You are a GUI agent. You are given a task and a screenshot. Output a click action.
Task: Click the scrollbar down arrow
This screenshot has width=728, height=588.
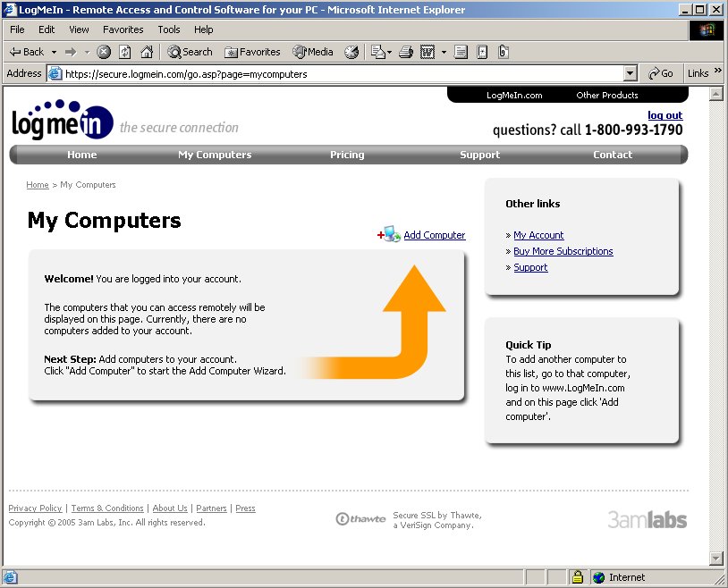tap(716, 559)
